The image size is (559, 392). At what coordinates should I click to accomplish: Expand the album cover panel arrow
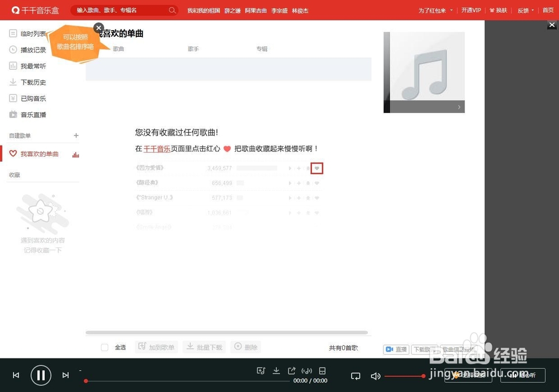(x=459, y=106)
